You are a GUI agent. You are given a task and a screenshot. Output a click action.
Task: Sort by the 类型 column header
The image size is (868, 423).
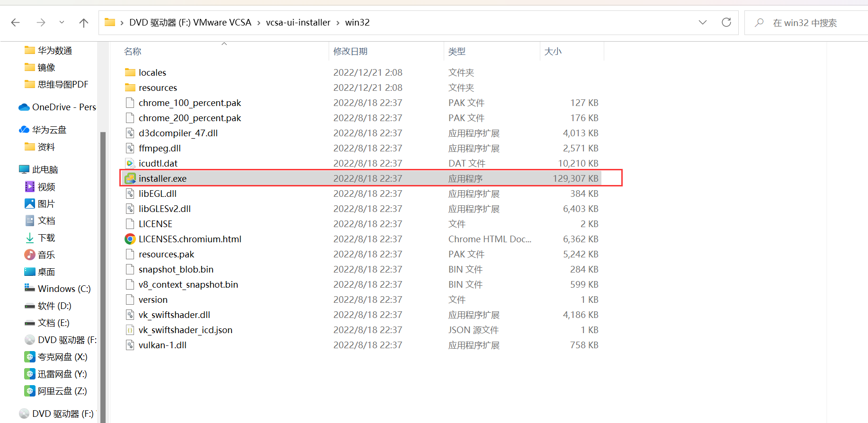(457, 51)
